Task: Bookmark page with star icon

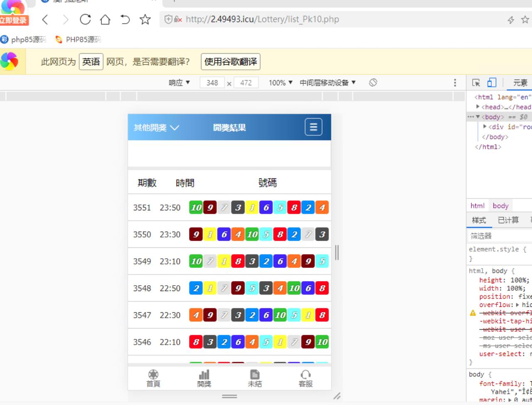Action: pos(145,20)
